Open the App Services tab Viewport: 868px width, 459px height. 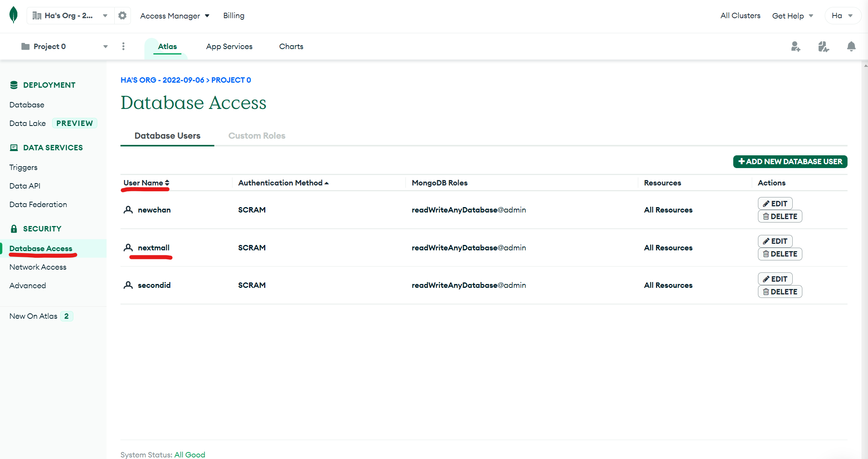[x=229, y=46]
